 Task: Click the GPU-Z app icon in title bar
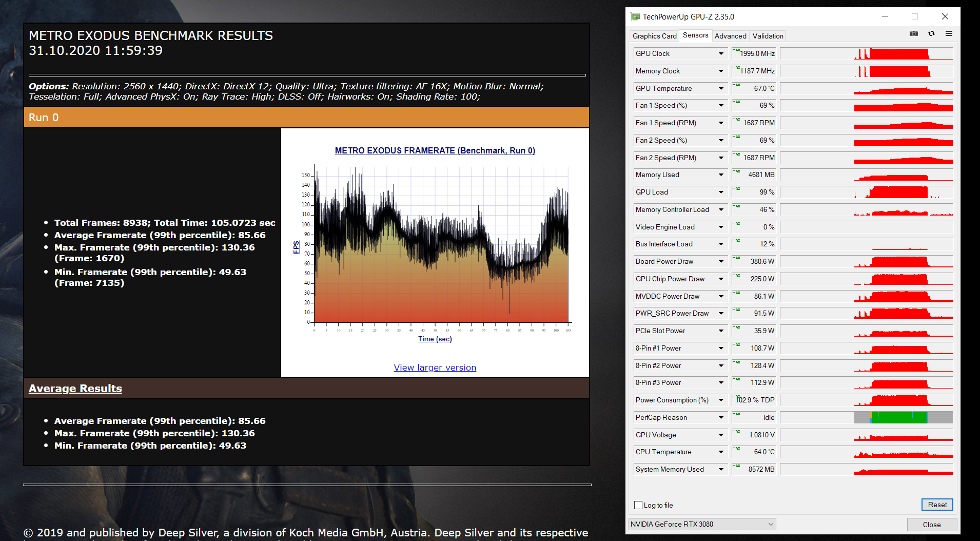pyautogui.click(x=635, y=16)
